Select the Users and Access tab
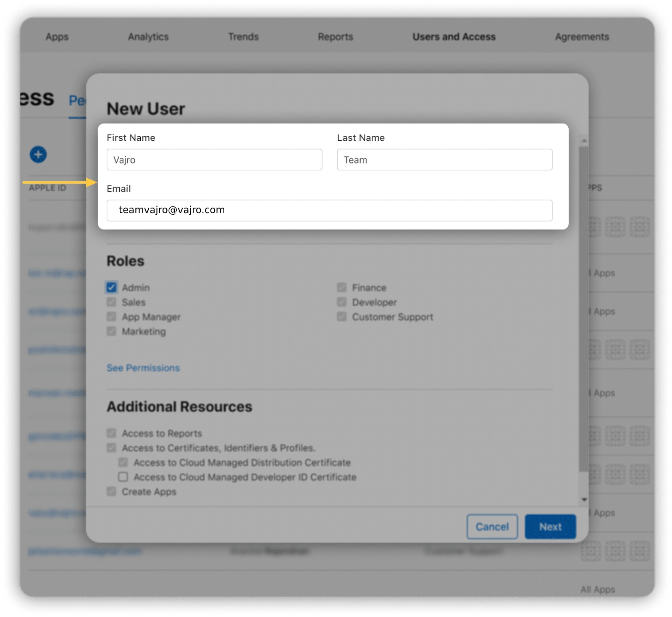 (454, 37)
